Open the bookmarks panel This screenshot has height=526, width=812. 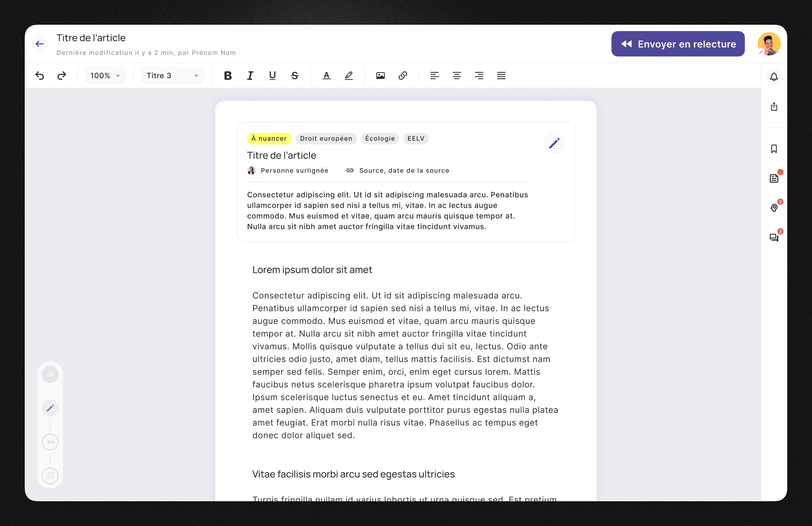click(774, 149)
